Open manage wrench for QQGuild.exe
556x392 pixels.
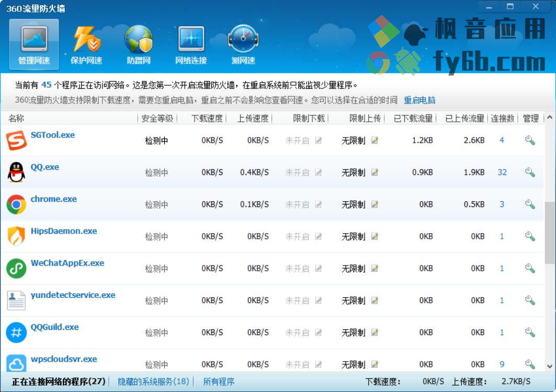[x=530, y=332]
